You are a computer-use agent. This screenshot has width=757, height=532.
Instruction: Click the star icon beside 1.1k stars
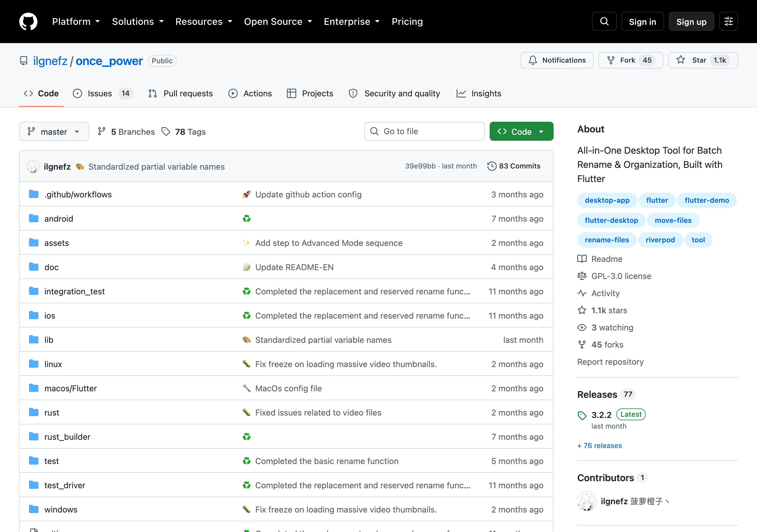582,310
